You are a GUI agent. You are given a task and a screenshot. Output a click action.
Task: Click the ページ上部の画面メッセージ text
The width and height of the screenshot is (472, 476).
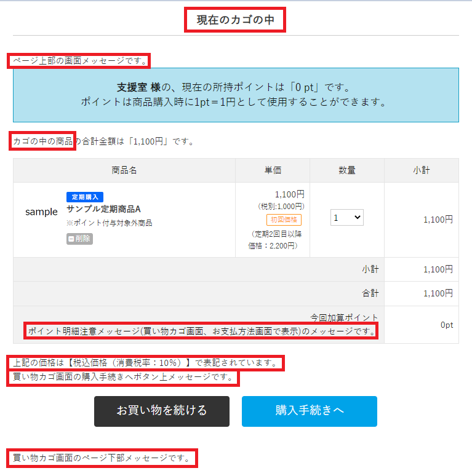80,61
